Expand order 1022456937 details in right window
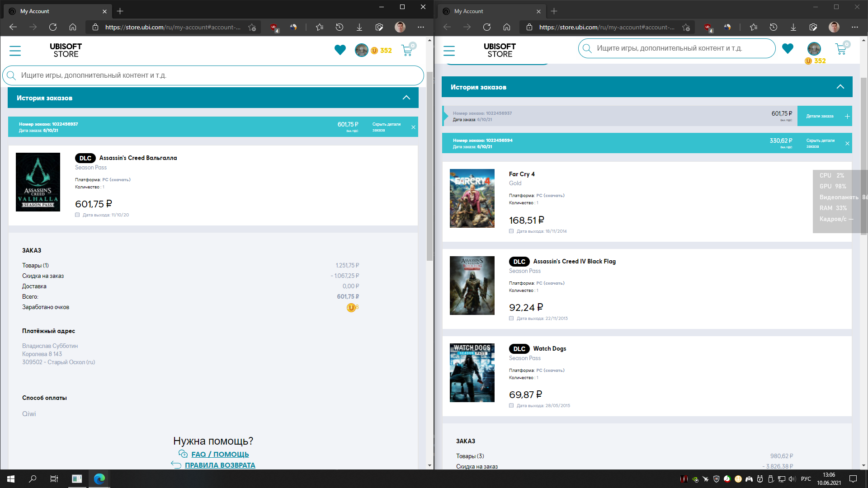Image resolution: width=868 pixels, height=488 pixels. 825,116
